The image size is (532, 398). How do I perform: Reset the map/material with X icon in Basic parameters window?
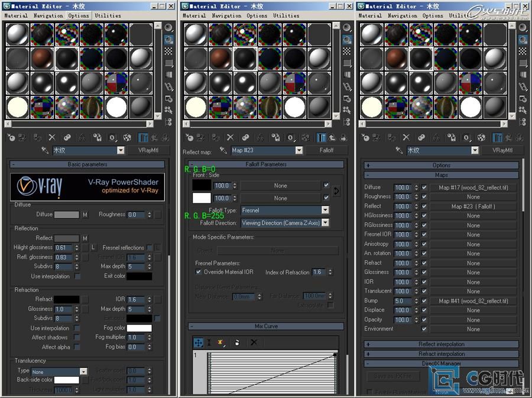coord(52,137)
